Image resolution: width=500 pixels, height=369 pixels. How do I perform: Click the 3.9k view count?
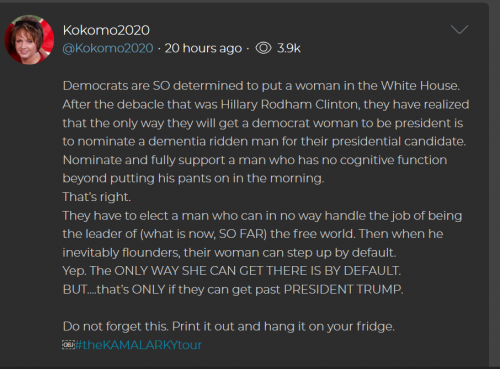point(289,48)
